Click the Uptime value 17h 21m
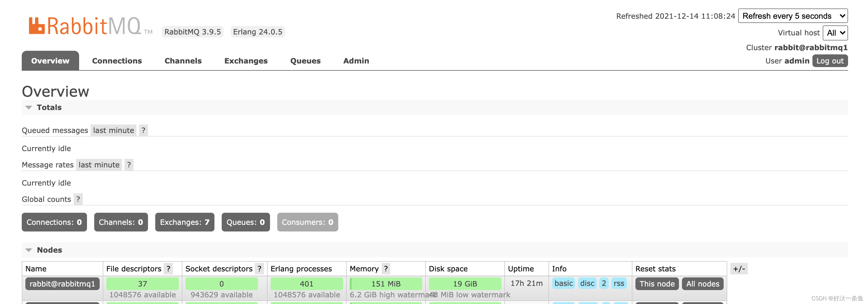The width and height of the screenshot is (868, 304). (x=527, y=283)
